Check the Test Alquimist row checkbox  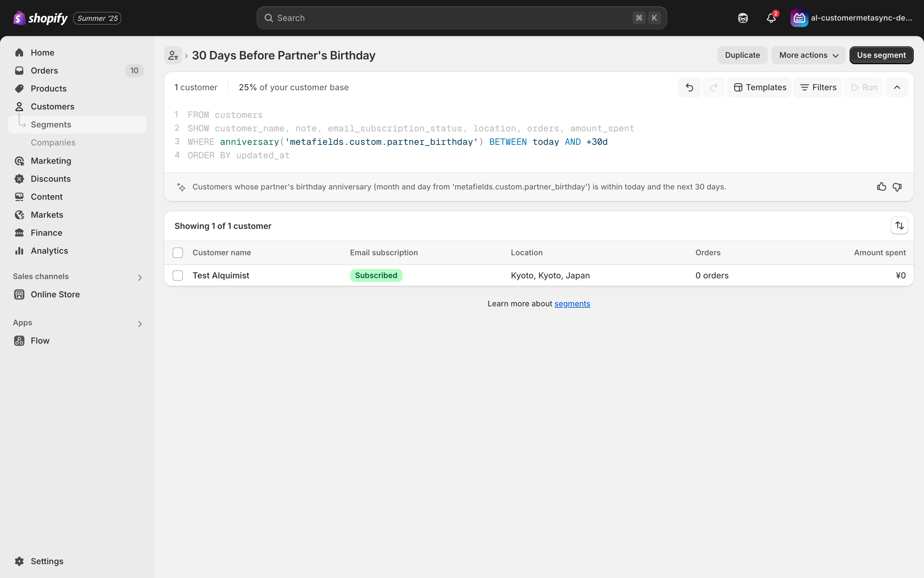tap(177, 275)
